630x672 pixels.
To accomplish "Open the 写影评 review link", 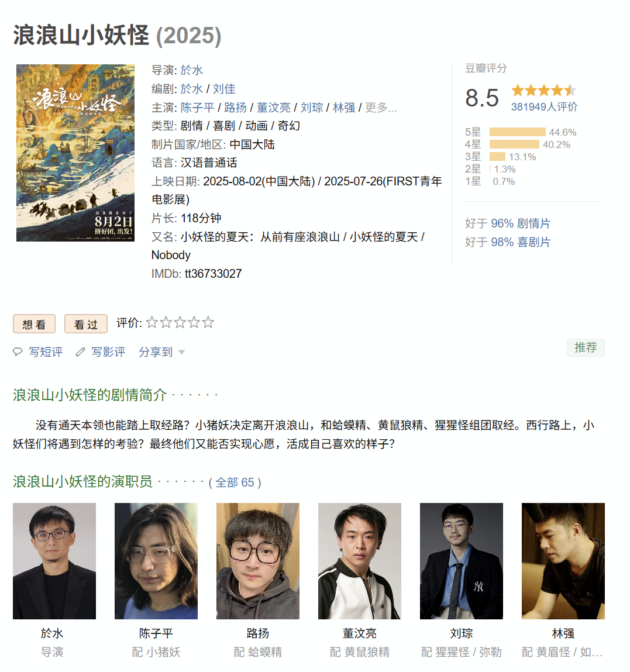I will pyautogui.click(x=108, y=352).
